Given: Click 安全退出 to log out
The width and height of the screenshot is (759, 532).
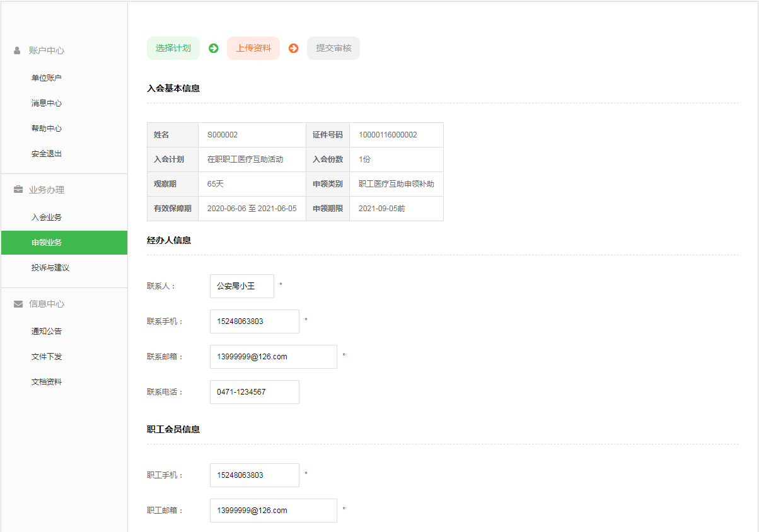Looking at the screenshot, I should (x=47, y=154).
